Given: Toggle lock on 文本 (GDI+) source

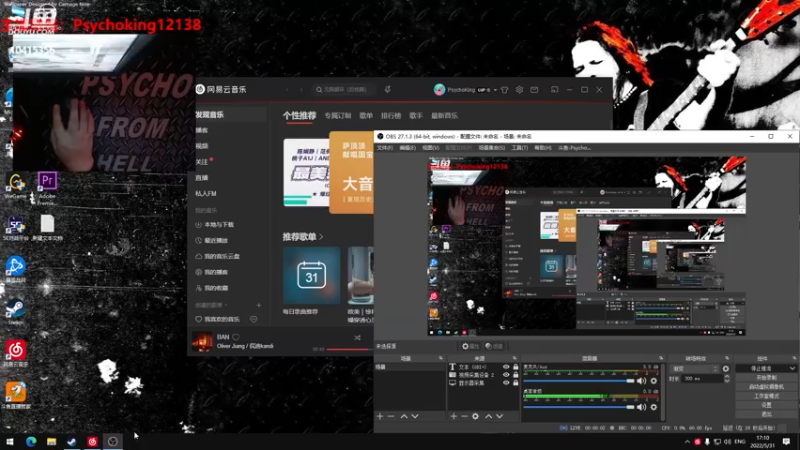Looking at the screenshot, I should pos(515,367).
